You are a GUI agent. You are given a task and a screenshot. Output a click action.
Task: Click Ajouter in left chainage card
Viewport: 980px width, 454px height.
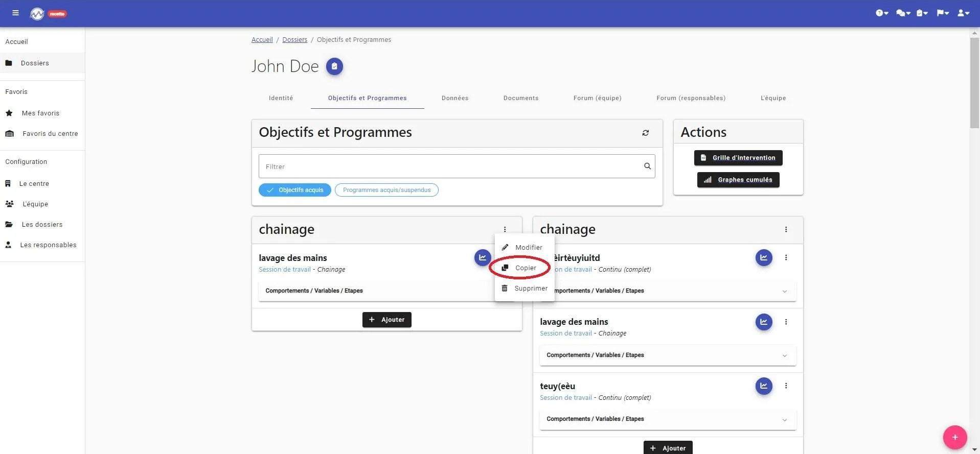tap(387, 320)
